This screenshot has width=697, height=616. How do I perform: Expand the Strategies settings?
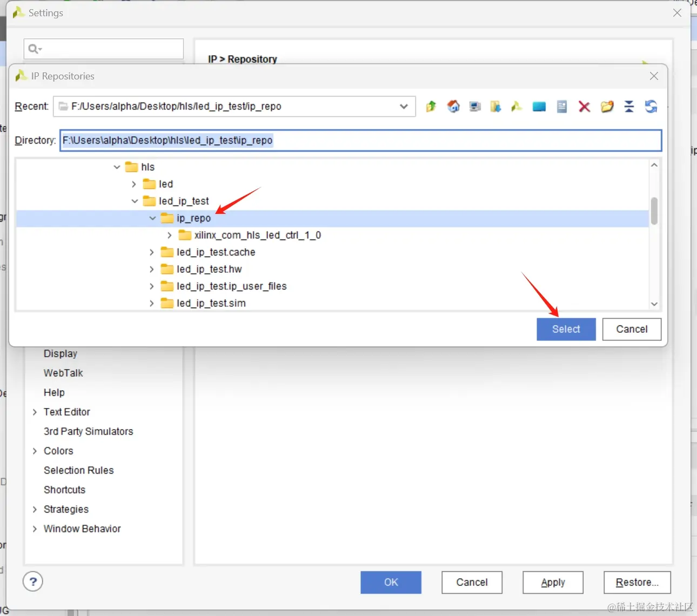35,510
